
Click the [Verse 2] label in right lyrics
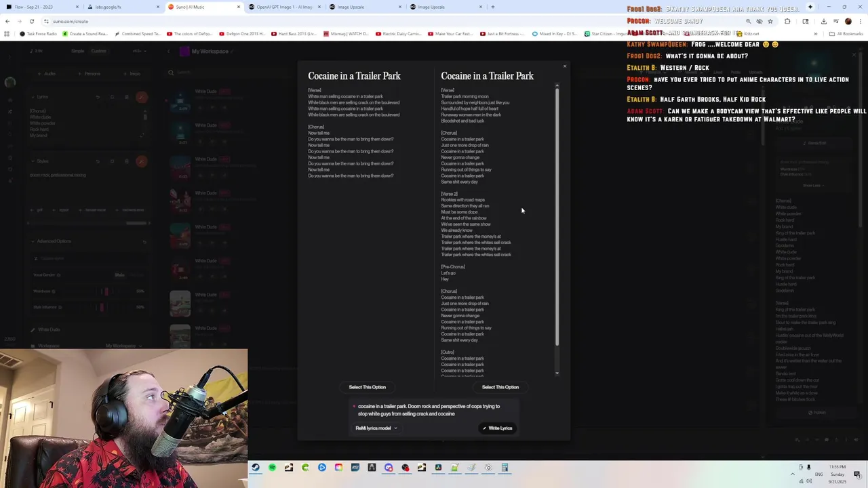coord(449,194)
